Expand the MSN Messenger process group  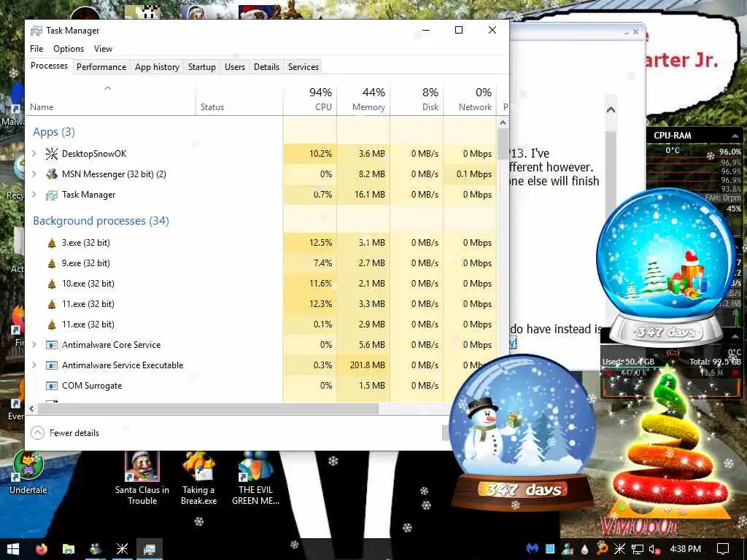[x=34, y=174]
